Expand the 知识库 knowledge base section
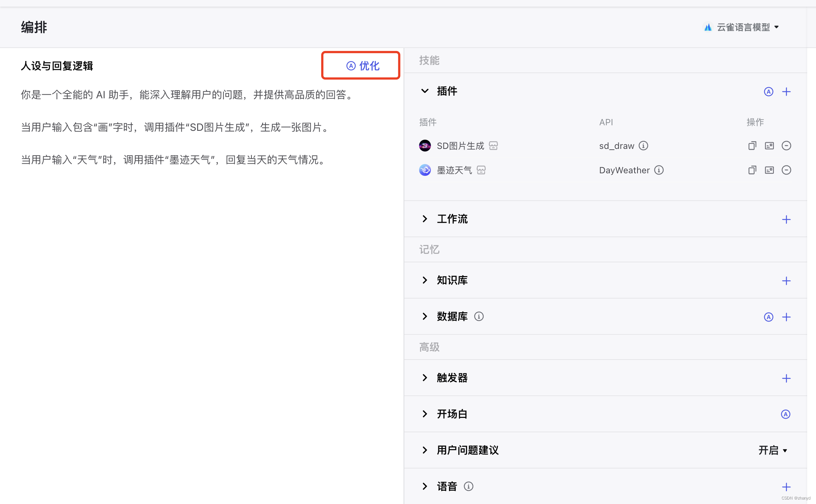Image resolution: width=816 pixels, height=504 pixels. point(425,280)
